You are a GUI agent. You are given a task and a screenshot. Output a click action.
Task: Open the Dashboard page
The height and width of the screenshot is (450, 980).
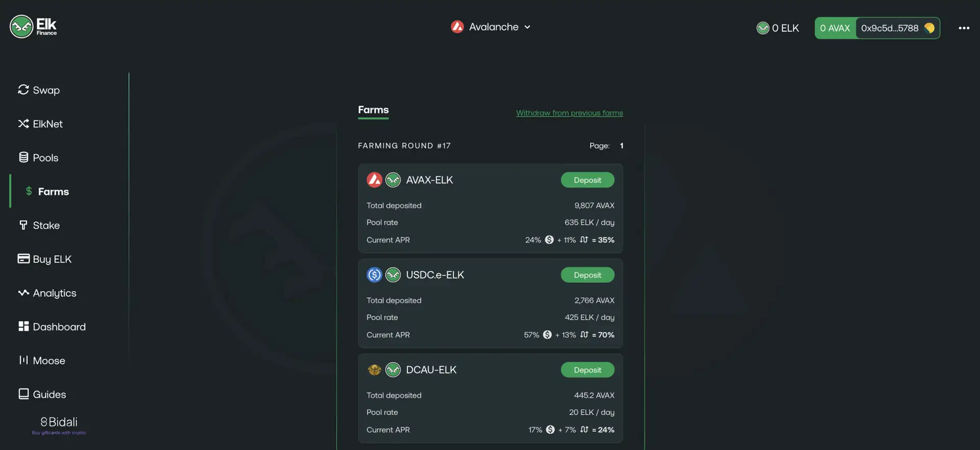pos(52,326)
